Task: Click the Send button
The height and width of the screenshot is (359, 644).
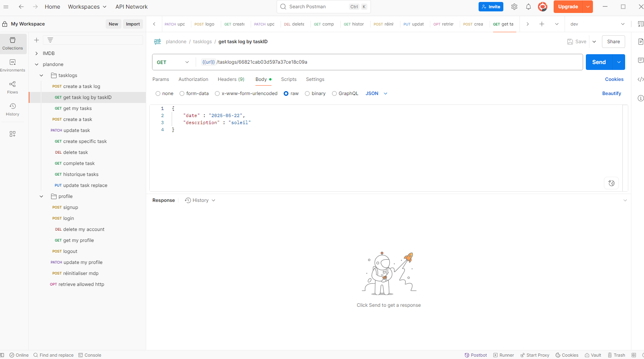Action: 598,62
